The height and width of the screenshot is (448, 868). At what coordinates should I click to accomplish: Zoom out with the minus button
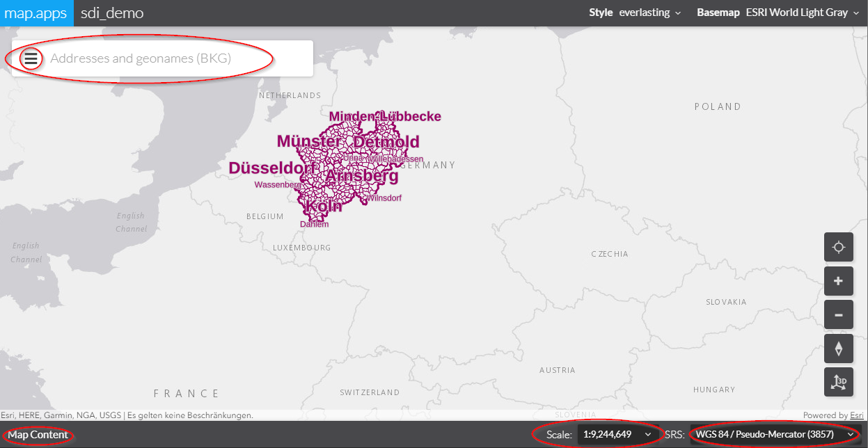tap(838, 315)
